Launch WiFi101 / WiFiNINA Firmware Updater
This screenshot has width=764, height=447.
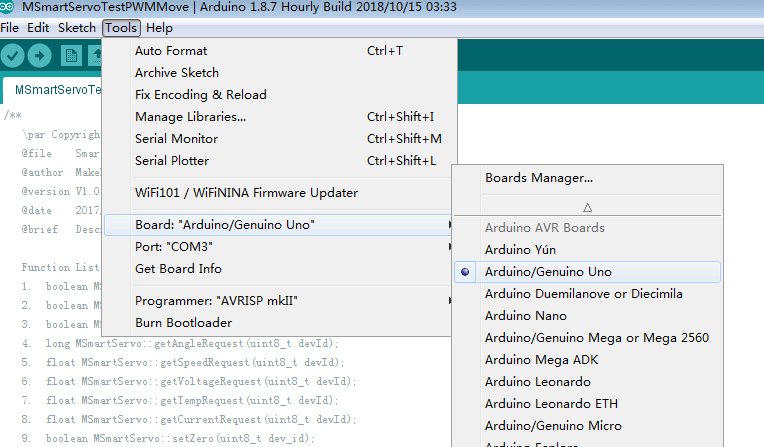(278, 193)
